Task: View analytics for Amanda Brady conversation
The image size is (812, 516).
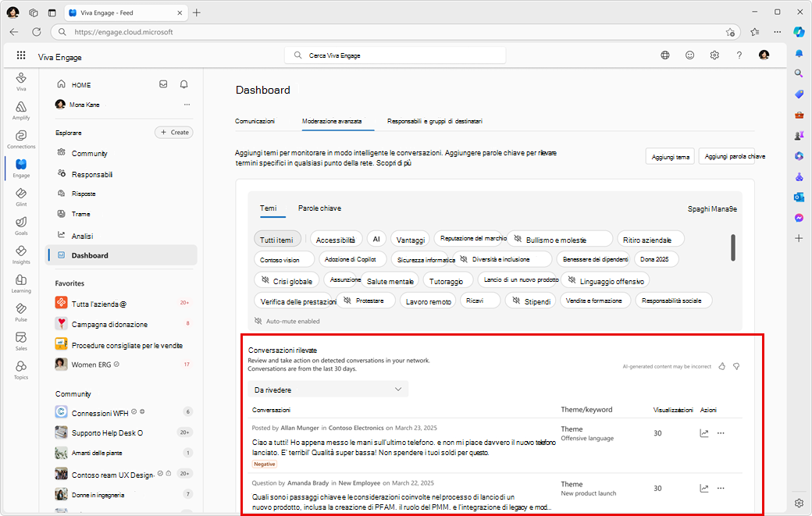Action: click(703, 488)
